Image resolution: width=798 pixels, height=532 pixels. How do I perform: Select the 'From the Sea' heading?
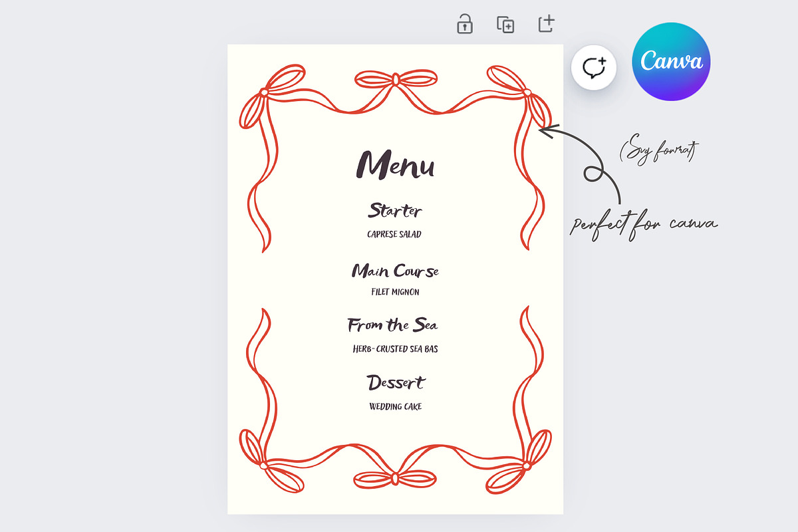click(x=392, y=325)
